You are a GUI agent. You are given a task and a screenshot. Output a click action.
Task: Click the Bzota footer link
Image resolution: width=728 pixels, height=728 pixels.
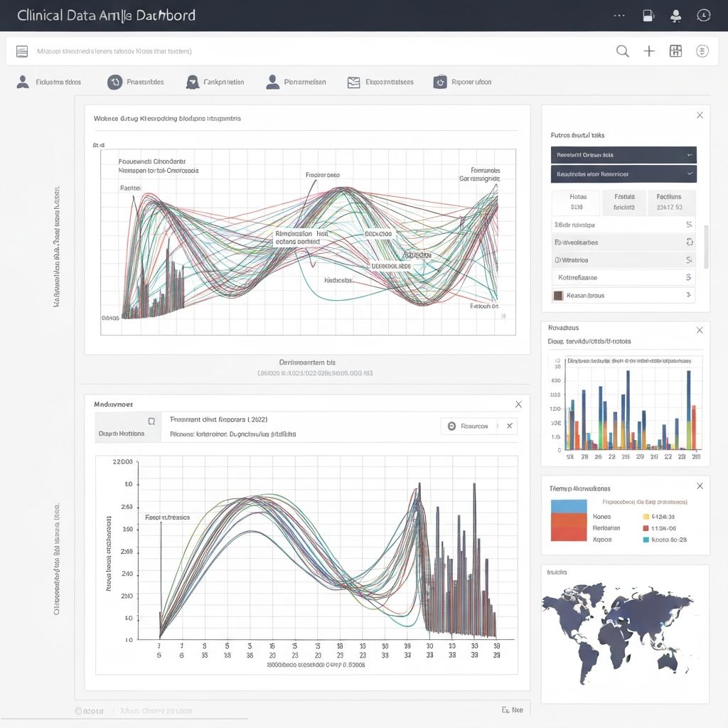[x=89, y=711]
